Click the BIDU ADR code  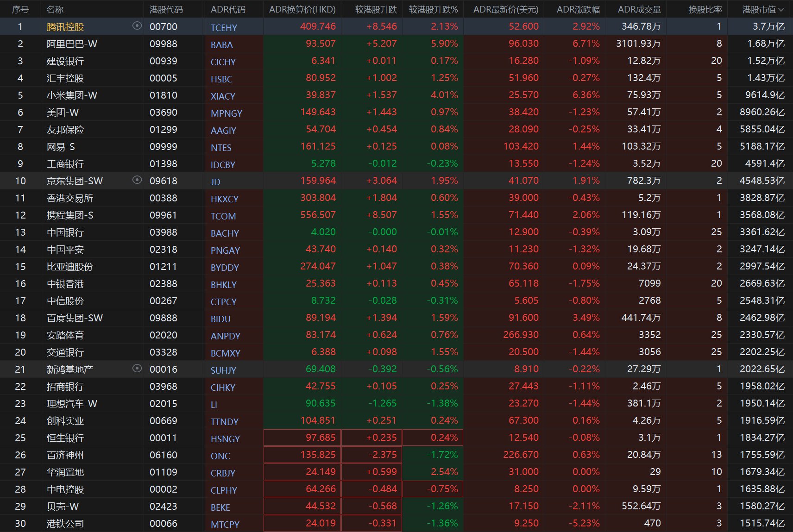[220, 319]
